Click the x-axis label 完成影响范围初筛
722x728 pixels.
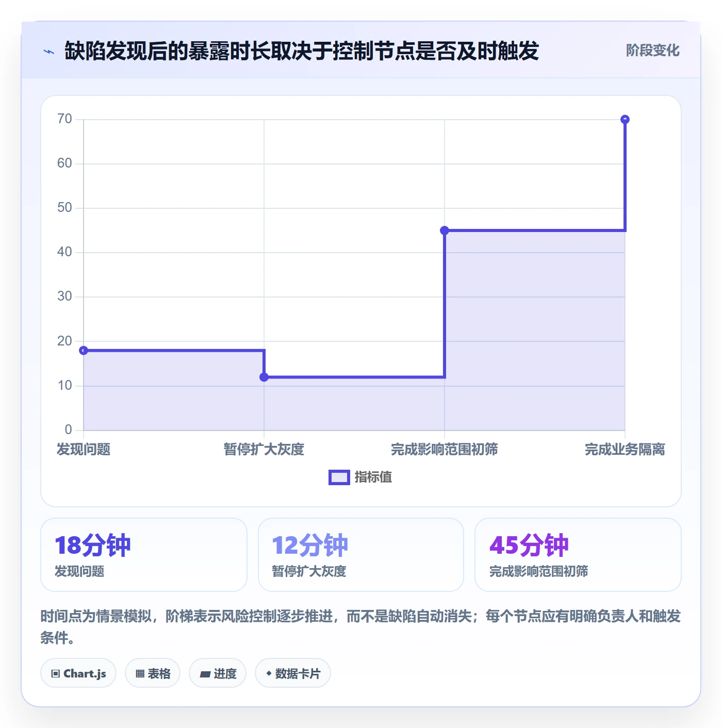click(445, 450)
